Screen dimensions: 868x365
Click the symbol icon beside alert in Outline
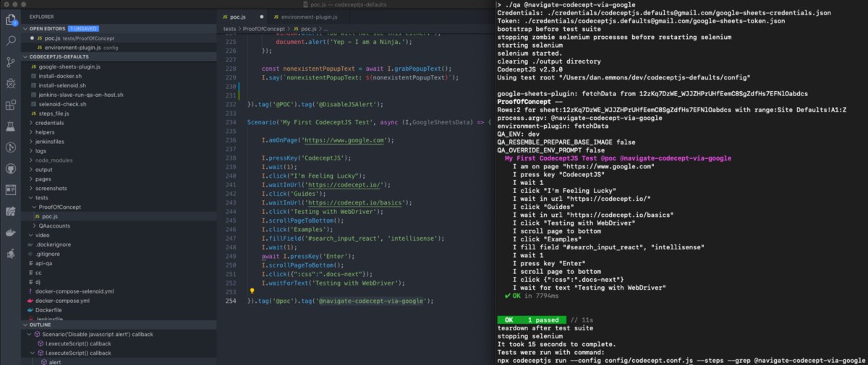tap(43, 361)
